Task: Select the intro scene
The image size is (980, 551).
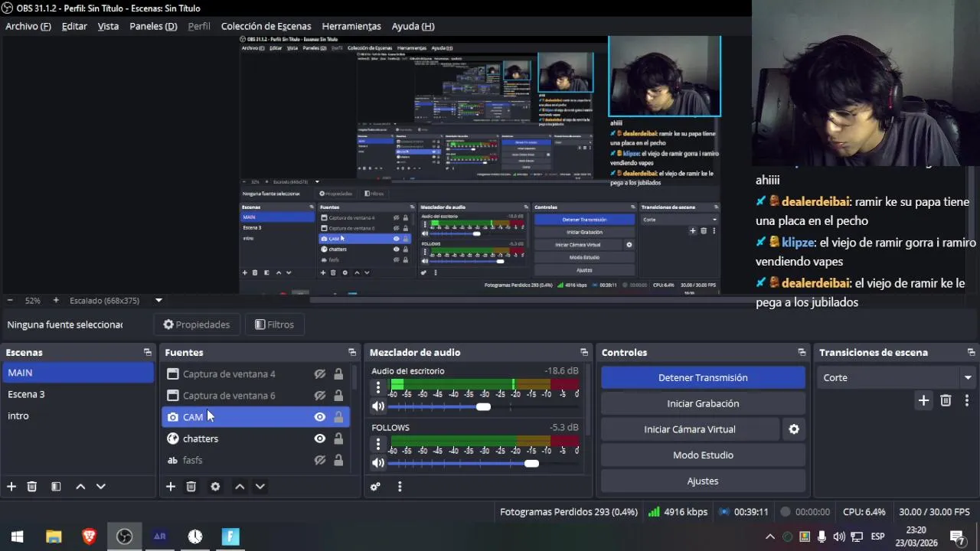Action: pyautogui.click(x=77, y=416)
